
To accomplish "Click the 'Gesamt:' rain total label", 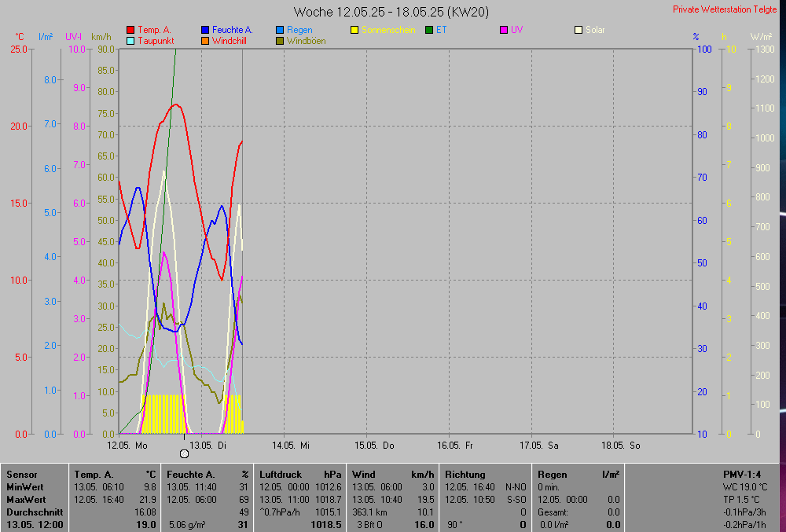I will (553, 512).
